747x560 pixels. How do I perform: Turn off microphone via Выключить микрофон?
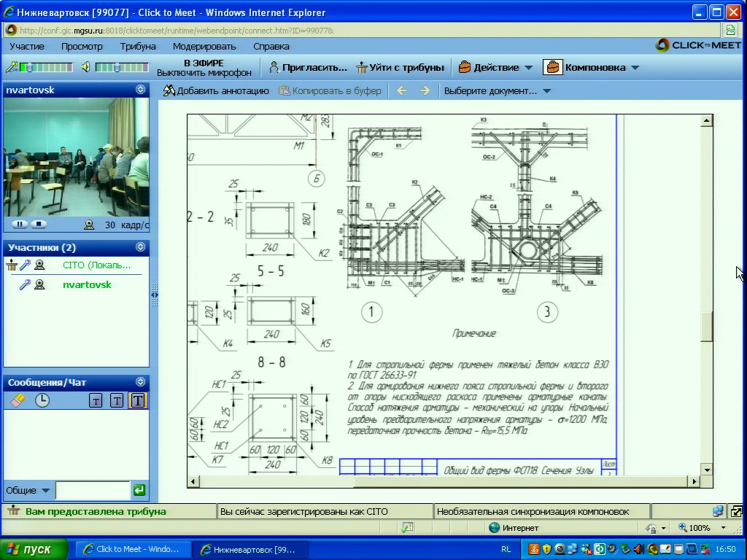(204, 73)
